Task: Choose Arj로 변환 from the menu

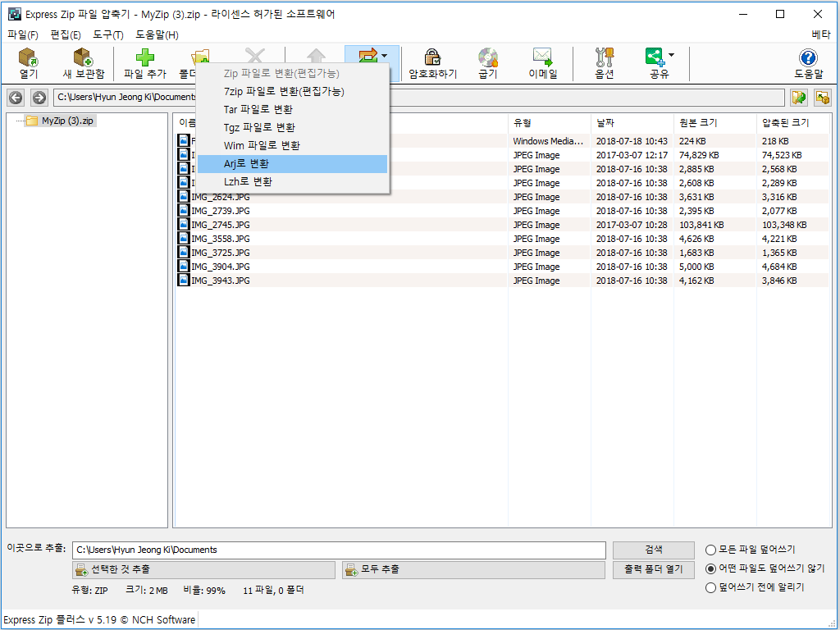Action: pyautogui.click(x=293, y=164)
